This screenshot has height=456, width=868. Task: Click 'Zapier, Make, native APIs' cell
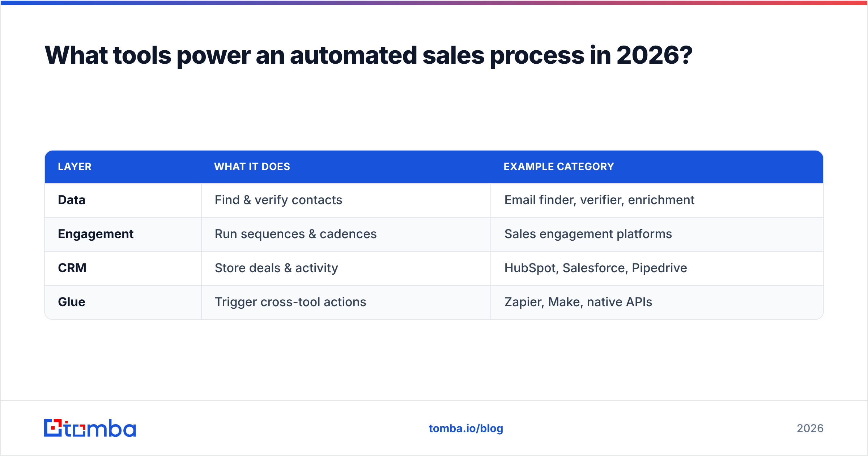point(657,302)
